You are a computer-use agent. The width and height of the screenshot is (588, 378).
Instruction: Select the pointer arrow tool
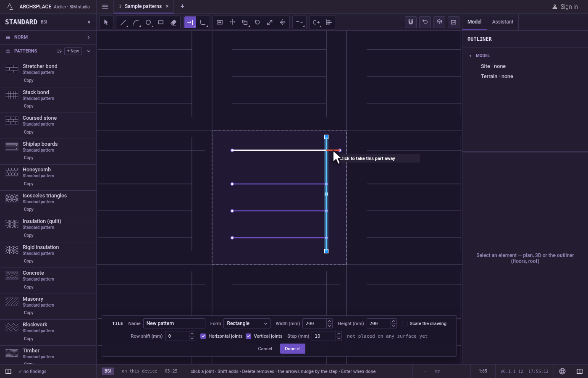point(106,22)
